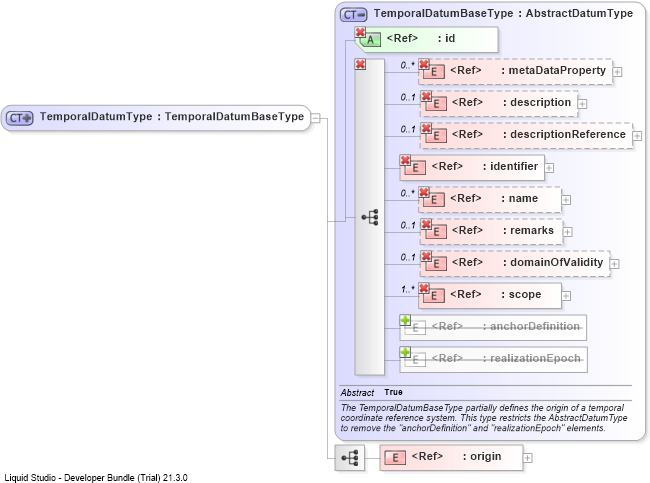Select the struck-through anchorDefinition element
The width and height of the screenshot is (650, 483).
click(493, 328)
